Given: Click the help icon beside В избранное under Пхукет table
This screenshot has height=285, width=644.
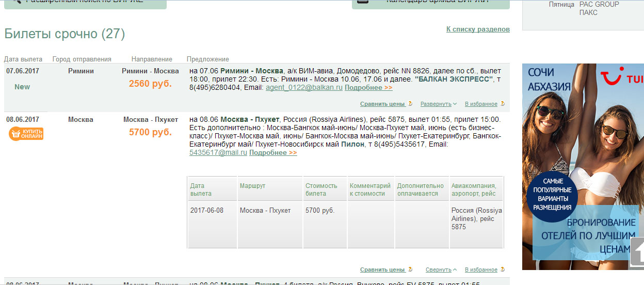Looking at the screenshot, I should 503,270.
